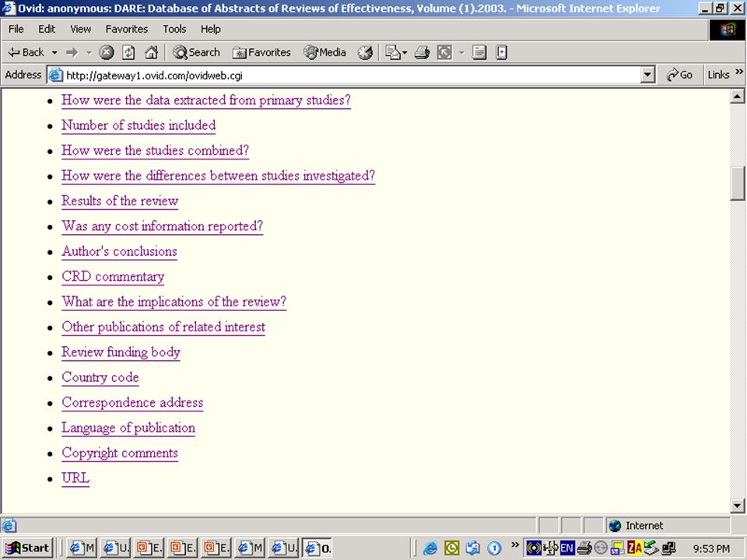Viewport: 747px width, 560px height.
Task: Open the Favorites menu
Action: (x=127, y=29)
